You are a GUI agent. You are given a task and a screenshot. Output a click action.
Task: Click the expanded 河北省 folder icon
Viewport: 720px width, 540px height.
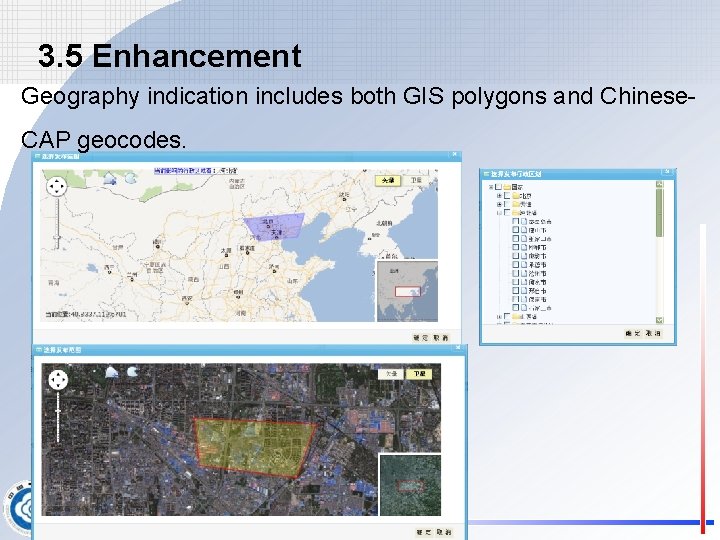coord(516,213)
